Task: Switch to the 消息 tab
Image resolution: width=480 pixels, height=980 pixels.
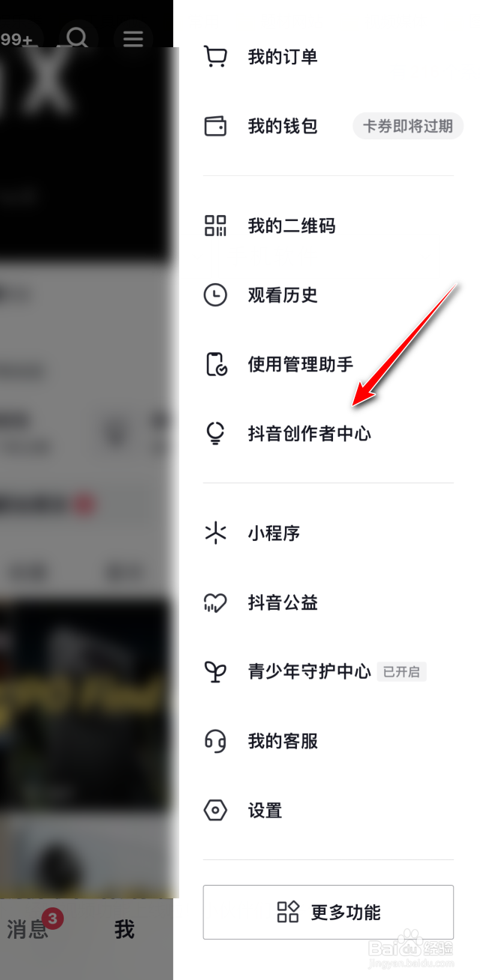Action: click(x=28, y=930)
